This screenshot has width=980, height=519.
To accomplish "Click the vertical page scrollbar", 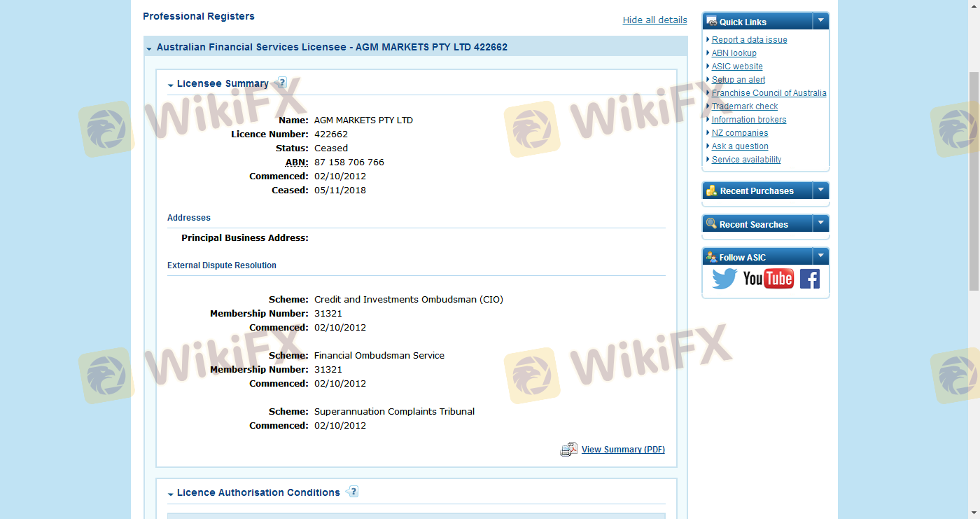I will click(974, 181).
